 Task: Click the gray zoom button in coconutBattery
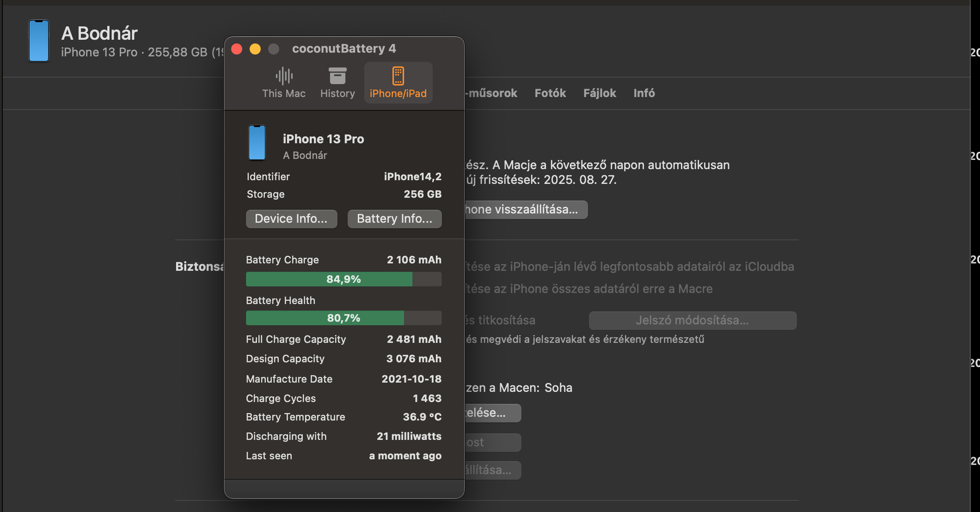tap(273, 49)
